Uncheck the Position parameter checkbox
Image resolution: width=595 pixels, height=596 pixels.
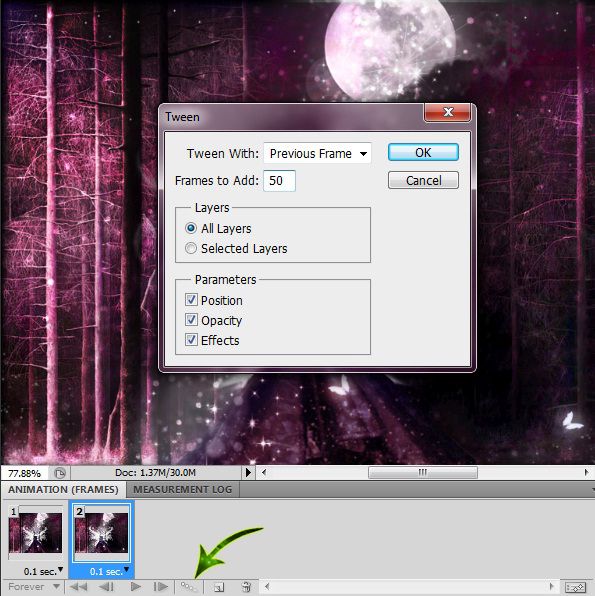[x=191, y=300]
